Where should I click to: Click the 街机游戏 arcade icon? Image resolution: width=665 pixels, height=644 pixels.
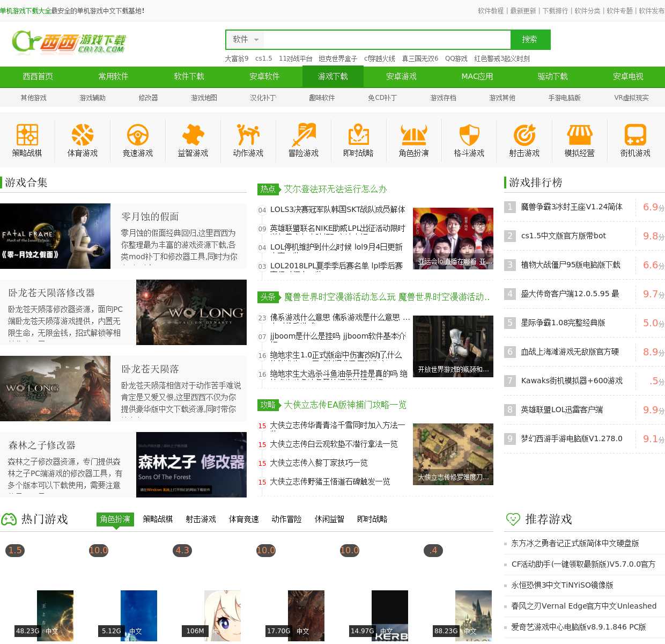[635, 135]
